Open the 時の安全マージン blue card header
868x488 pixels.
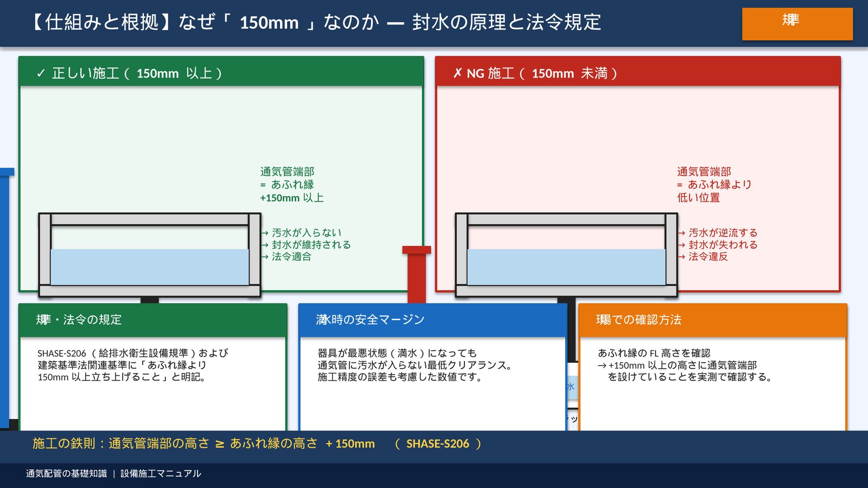432,320
